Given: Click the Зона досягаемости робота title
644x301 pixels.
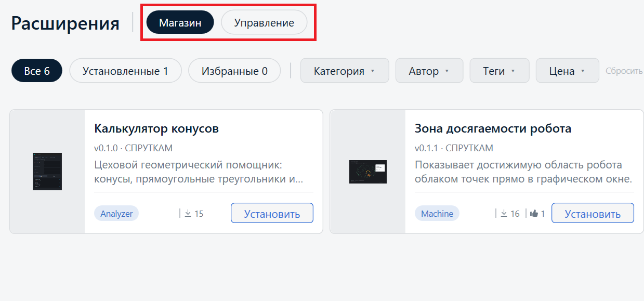Looking at the screenshot, I should click(x=493, y=128).
